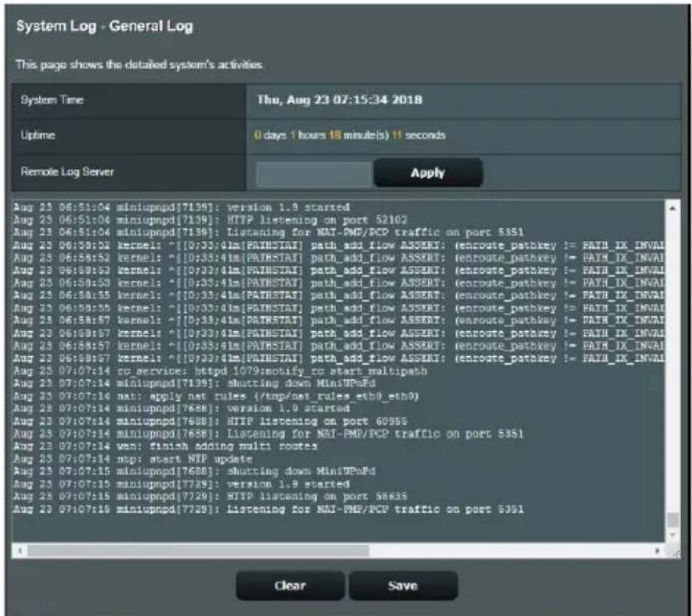Focus the Remote Log Server input field
This screenshot has height=616, width=692.
[x=313, y=174]
